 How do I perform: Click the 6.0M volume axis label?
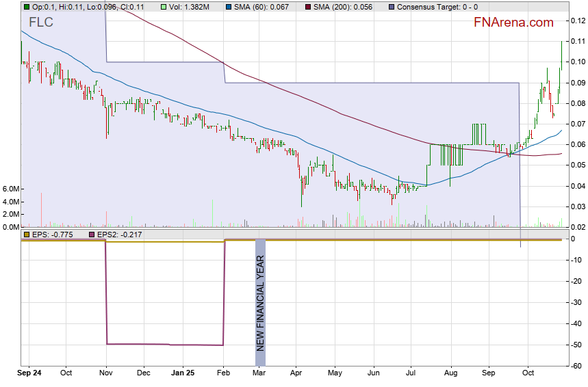point(10,189)
